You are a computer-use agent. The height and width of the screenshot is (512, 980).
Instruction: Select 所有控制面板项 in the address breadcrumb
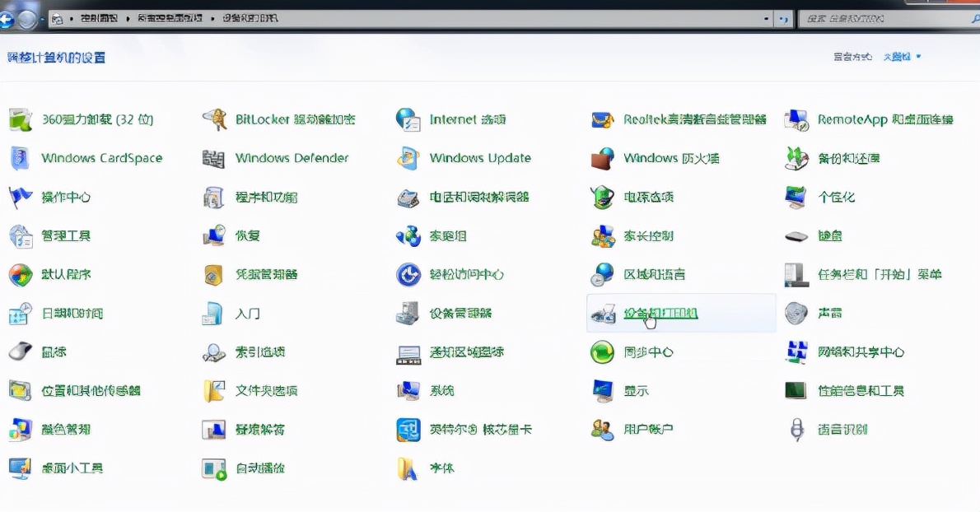pos(170,19)
